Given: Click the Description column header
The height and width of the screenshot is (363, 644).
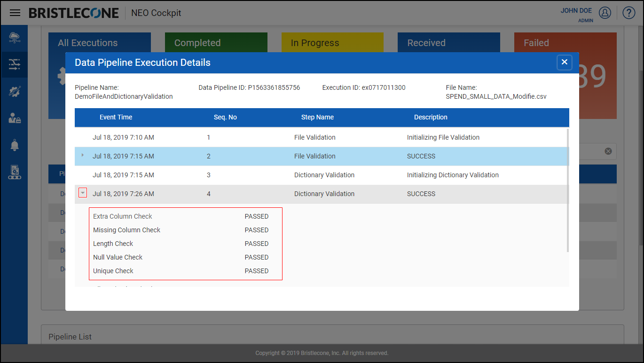Looking at the screenshot, I should pyautogui.click(x=431, y=117).
